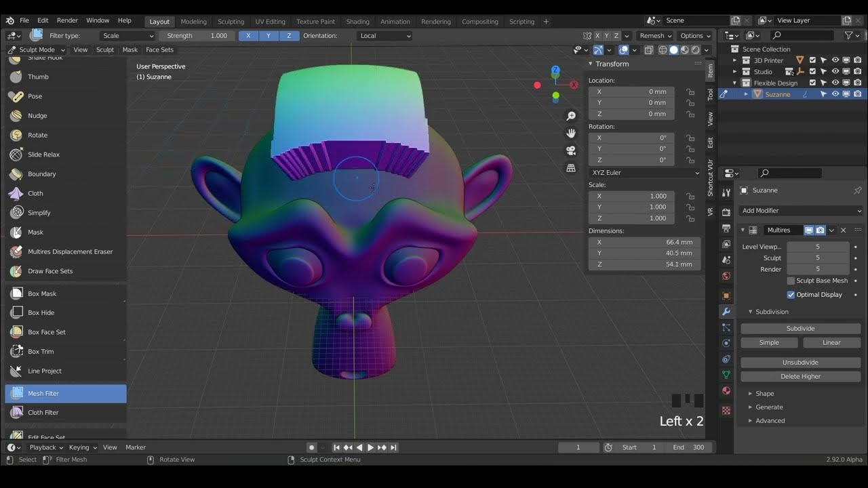Activate the Box Mask tool
The height and width of the screenshot is (488, 868).
pyautogui.click(x=66, y=293)
